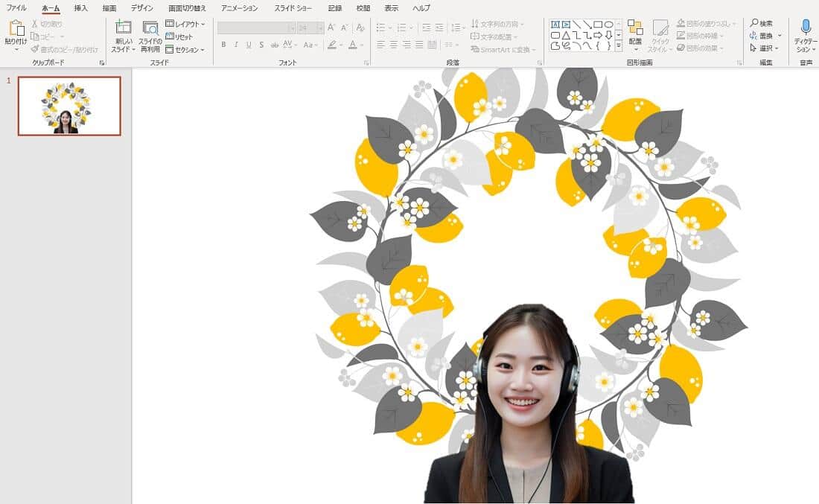Toggle bold formatting with the B button
819x504 pixels.
click(x=223, y=45)
